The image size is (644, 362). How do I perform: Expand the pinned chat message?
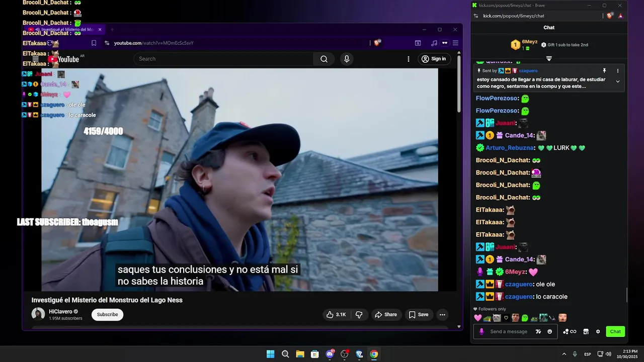click(618, 81)
